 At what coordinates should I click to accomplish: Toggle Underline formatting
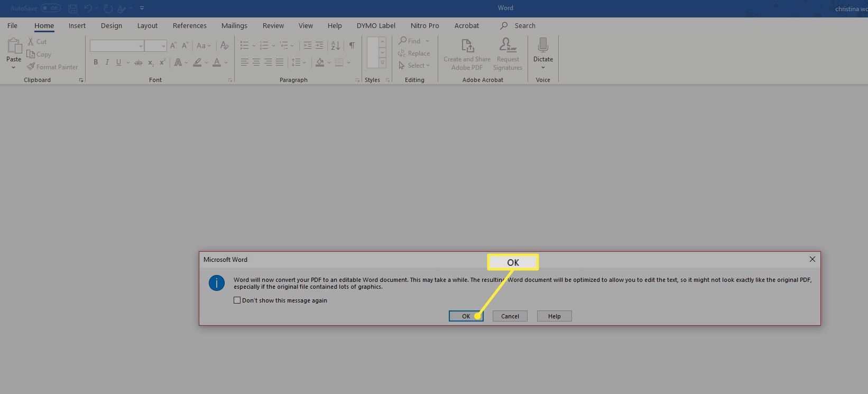118,62
